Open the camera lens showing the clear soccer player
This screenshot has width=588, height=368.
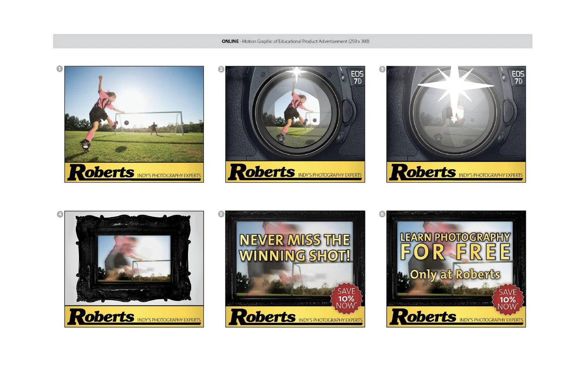(x=296, y=112)
